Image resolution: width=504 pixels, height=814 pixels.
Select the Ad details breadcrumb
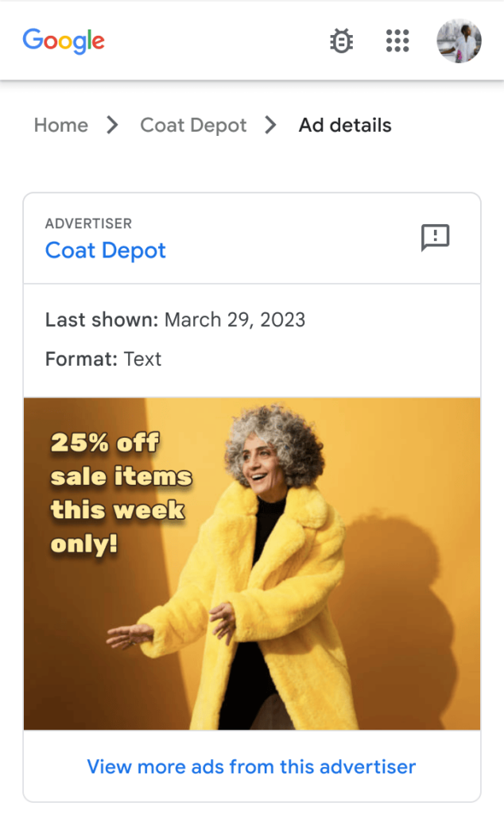(x=345, y=126)
